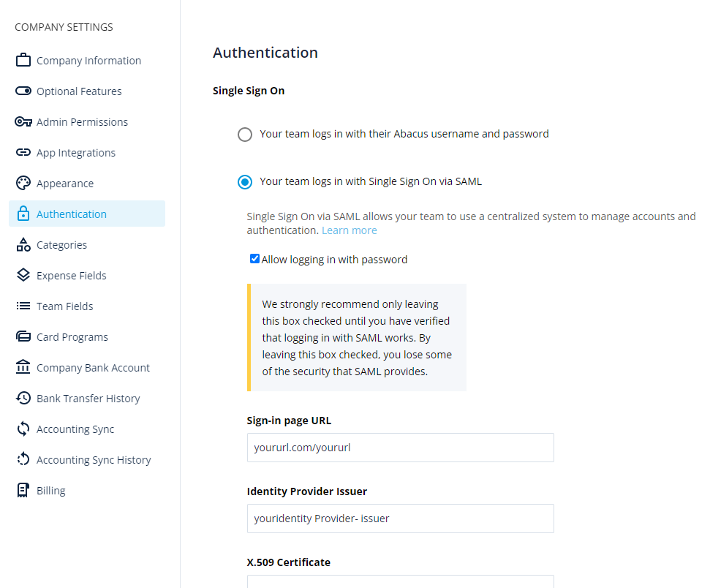
Task: Select Single Sign On via SAML option
Action: (245, 182)
